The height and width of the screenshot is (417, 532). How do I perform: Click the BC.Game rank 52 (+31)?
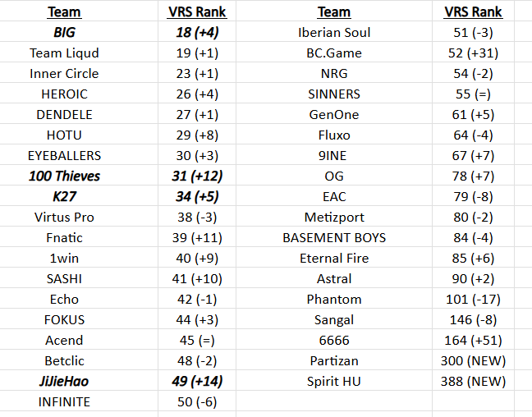(474, 53)
